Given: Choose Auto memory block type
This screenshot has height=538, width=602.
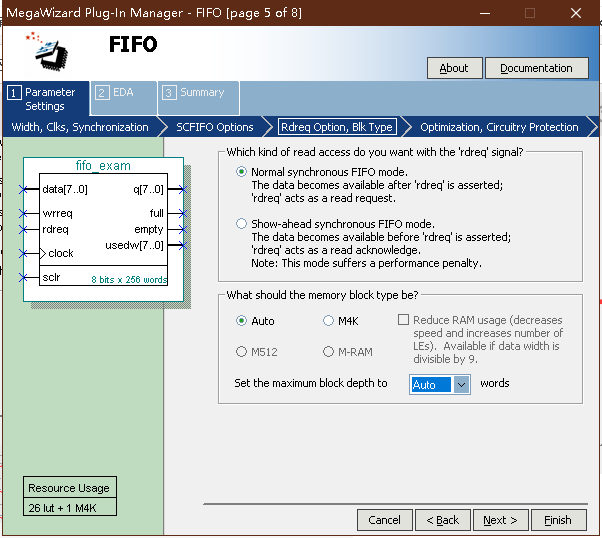Looking at the screenshot, I should pos(241,321).
